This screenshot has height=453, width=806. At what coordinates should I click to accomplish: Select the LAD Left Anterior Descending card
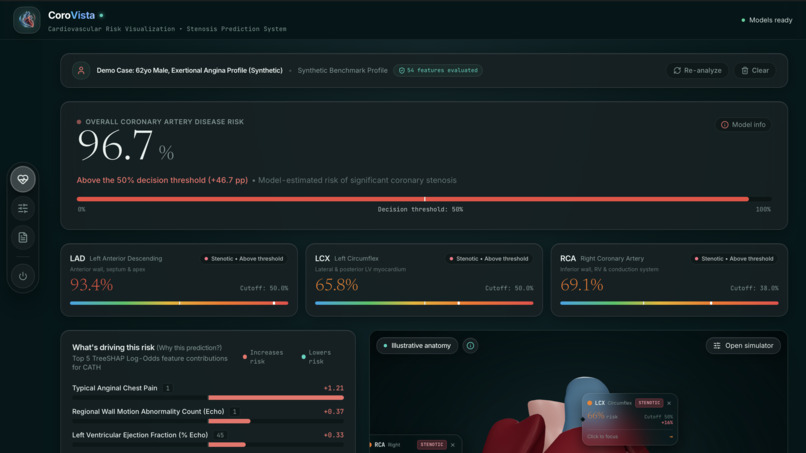coord(179,280)
